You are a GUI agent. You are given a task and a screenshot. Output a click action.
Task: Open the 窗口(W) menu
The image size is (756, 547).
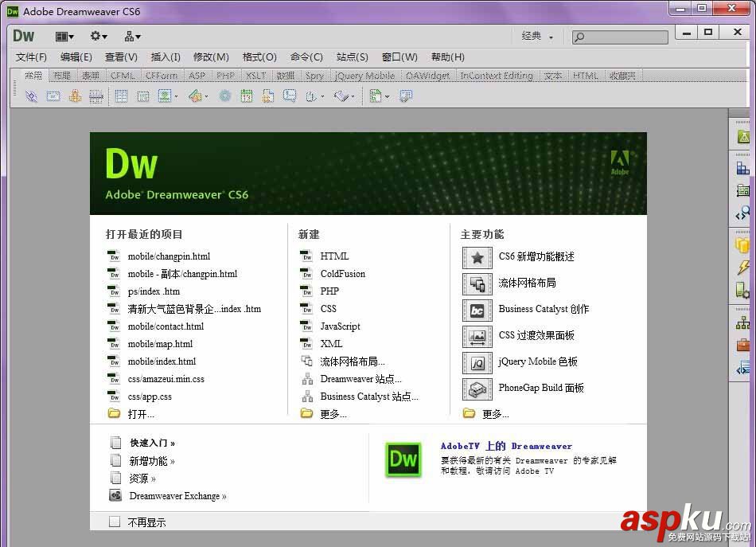[x=399, y=57]
